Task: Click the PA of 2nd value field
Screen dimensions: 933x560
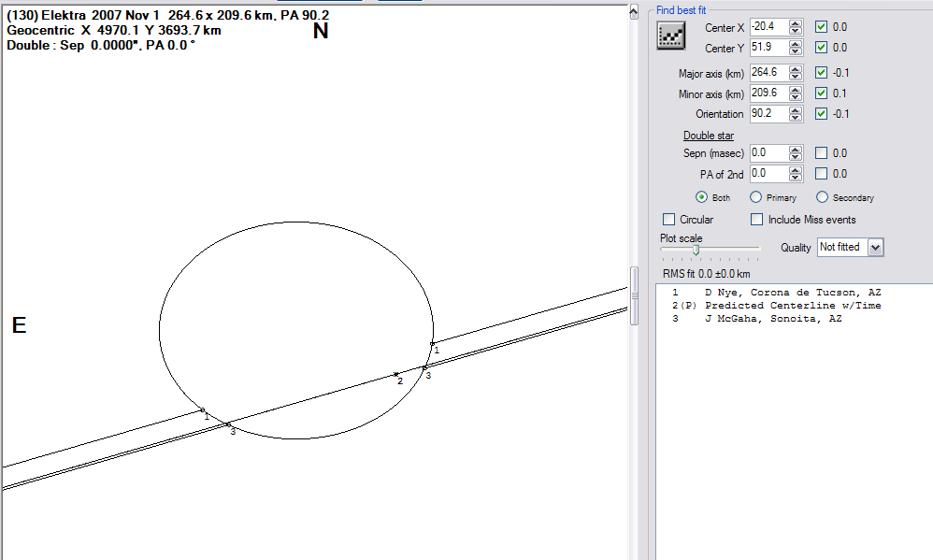Action: tap(768, 174)
